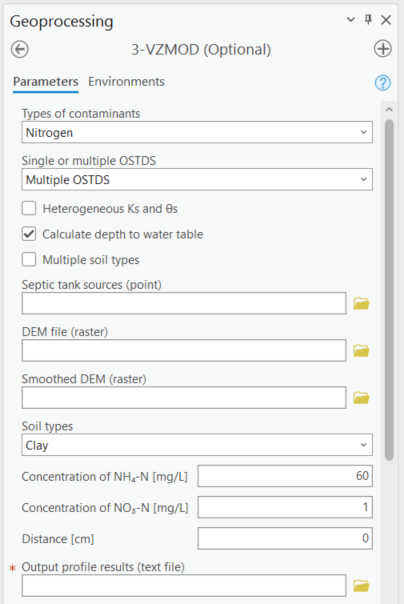404x604 pixels.
Task: Click the DEM file raster input field
Action: [184, 351]
